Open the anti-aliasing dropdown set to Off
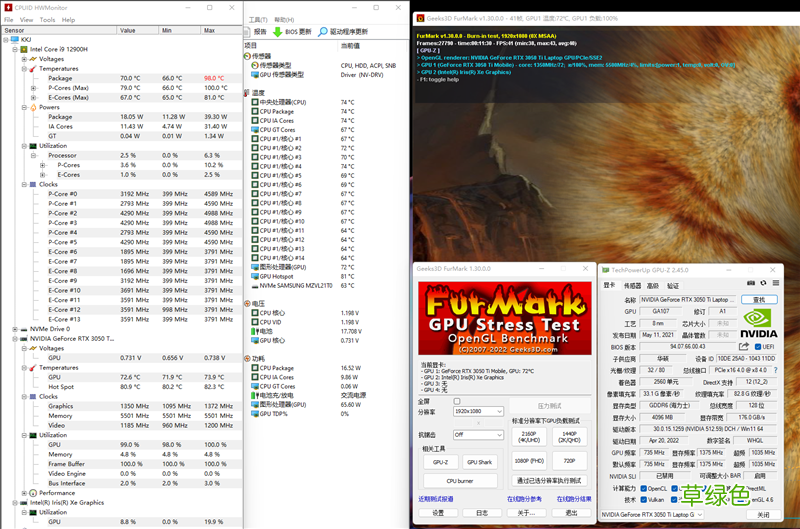Screen dimensions: 800x529 pos(478,435)
